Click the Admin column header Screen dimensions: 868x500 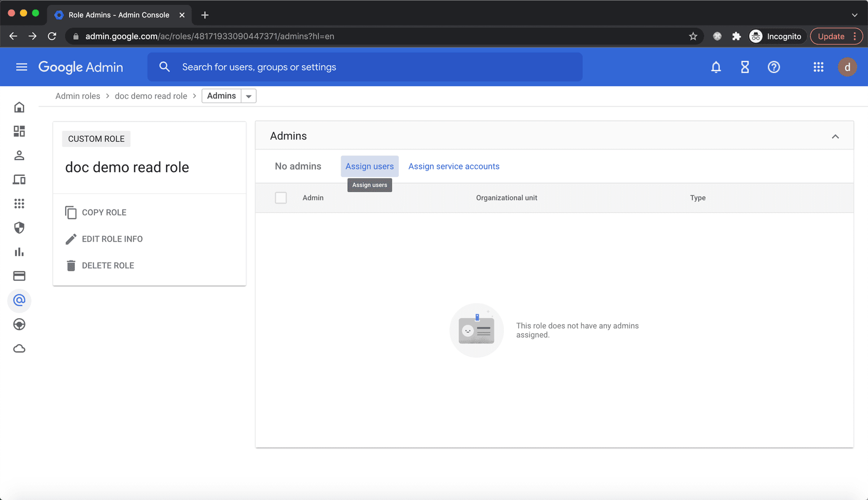313,198
